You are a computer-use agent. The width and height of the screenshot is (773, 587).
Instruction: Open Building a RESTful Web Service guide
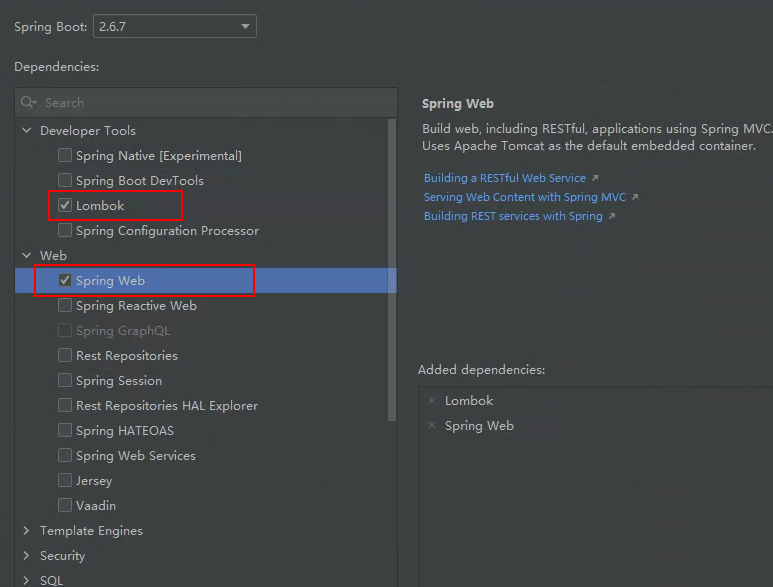pos(504,178)
